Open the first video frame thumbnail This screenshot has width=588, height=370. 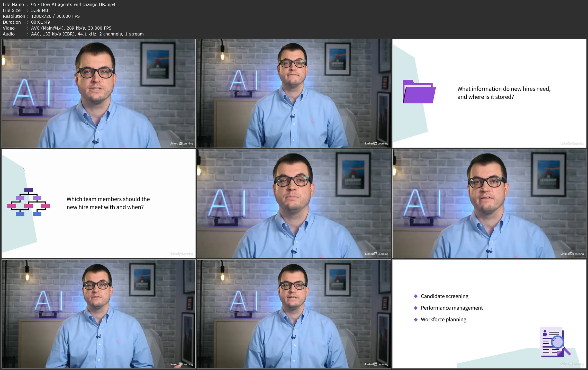coord(98,93)
